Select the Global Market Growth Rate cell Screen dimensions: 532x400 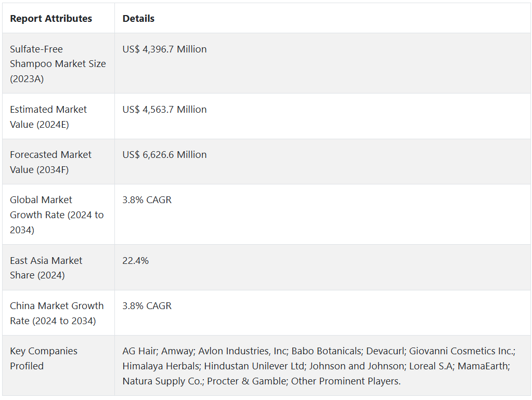[x=57, y=215]
